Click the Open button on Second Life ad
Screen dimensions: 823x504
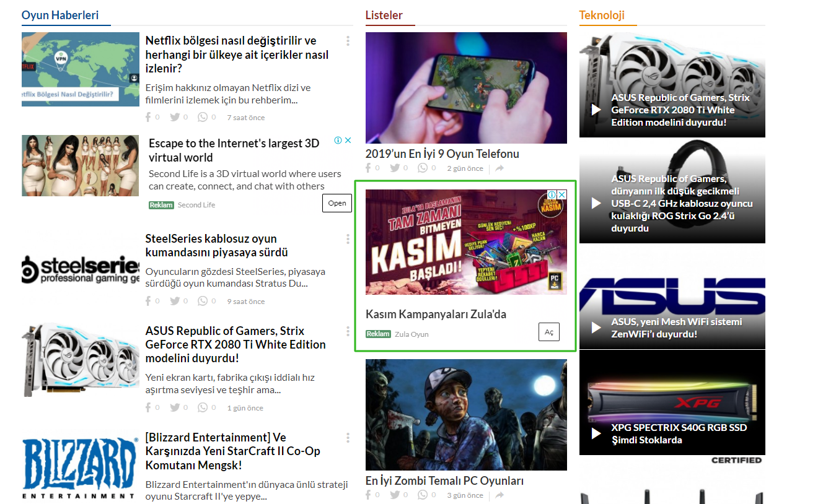point(337,203)
